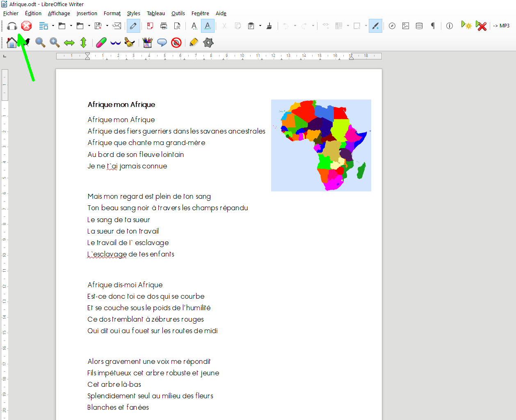
Task: Open the Édition menu
Action: pyautogui.click(x=33, y=13)
